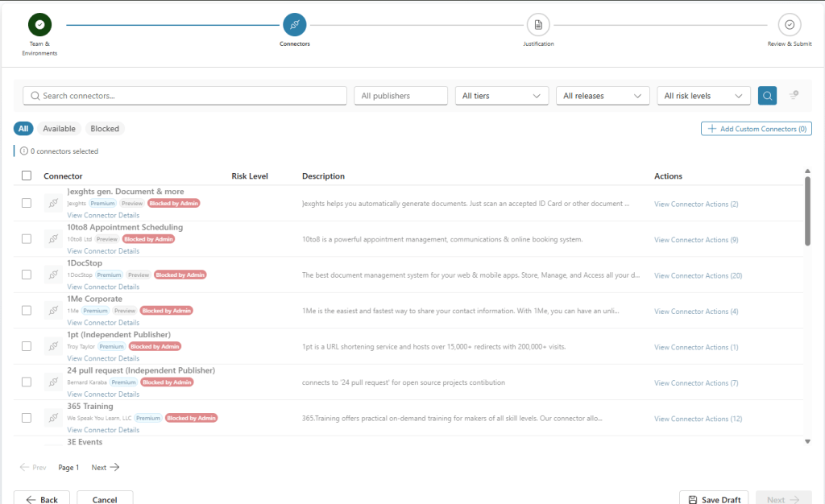Viewport: 825px width, 504px height.
Task: Click the 1DocStop connector plug icon
Action: click(53, 275)
